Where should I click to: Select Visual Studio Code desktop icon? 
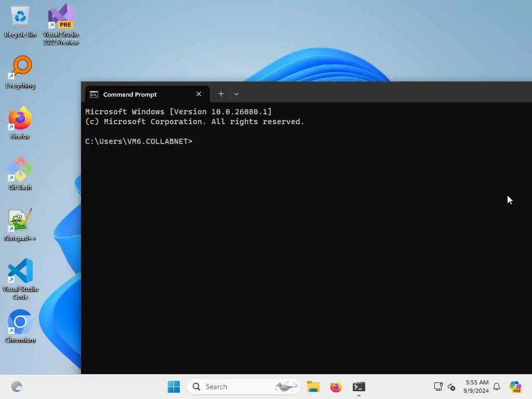tap(20, 279)
